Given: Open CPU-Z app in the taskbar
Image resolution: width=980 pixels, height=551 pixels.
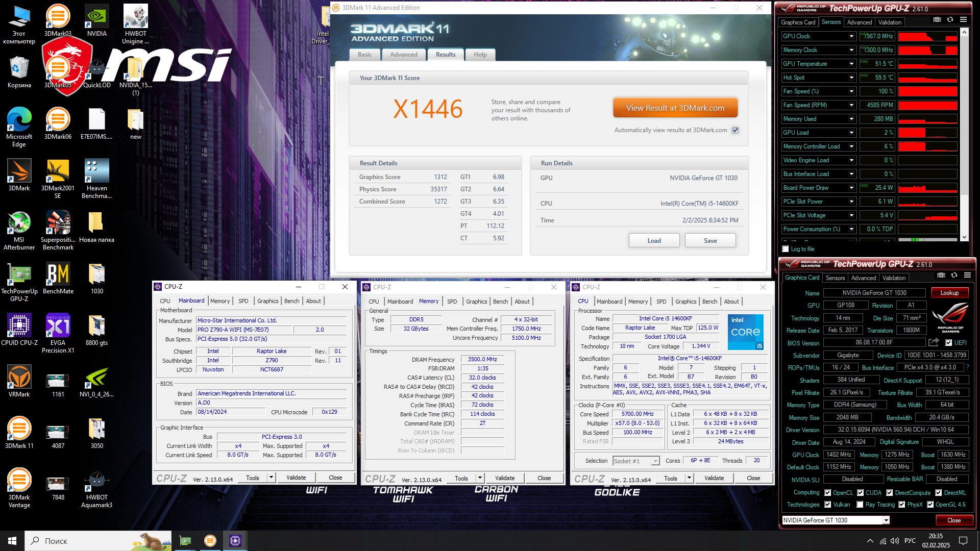Looking at the screenshot, I should [x=235, y=541].
